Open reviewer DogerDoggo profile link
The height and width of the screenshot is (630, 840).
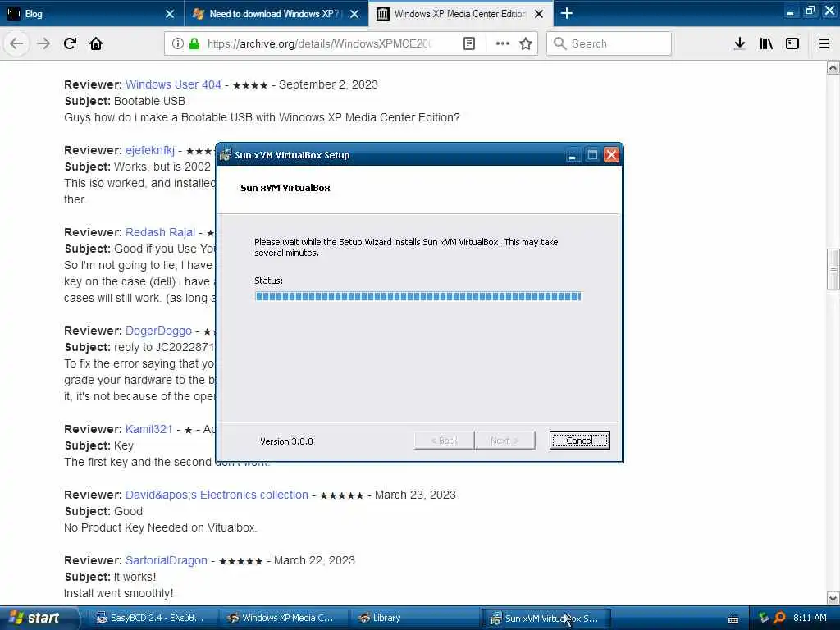tap(158, 331)
